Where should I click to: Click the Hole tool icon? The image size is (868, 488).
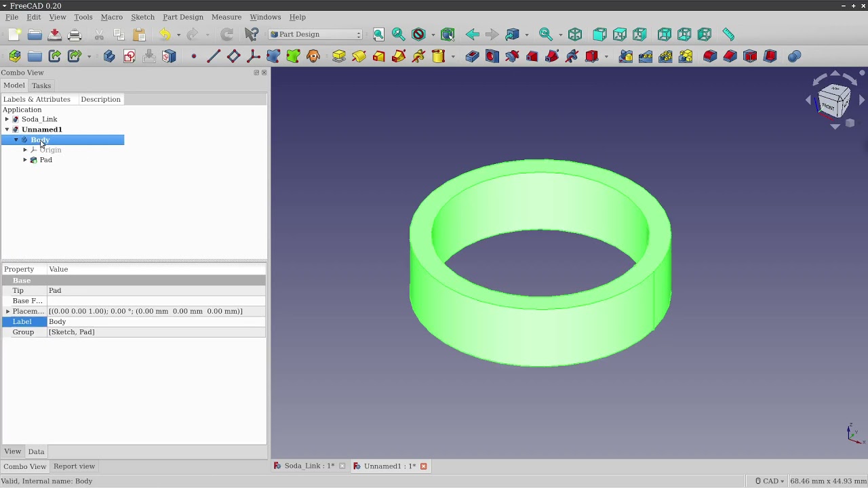(x=492, y=56)
